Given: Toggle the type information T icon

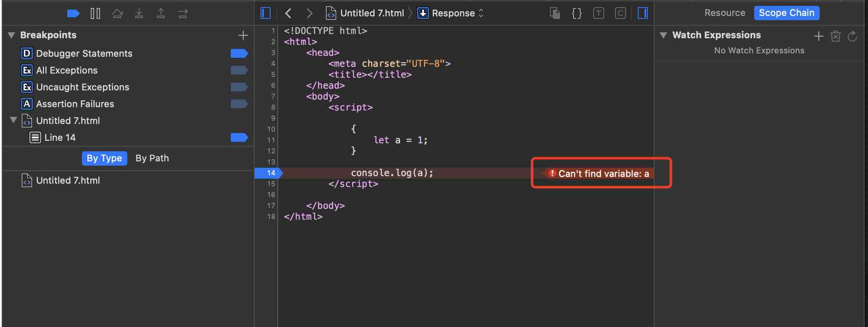Looking at the screenshot, I should tap(599, 13).
